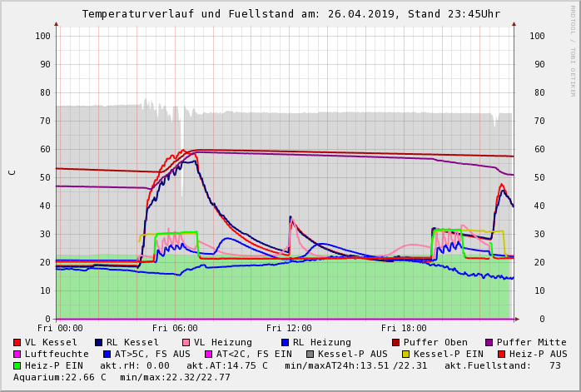
Task: Click the purple Puffer Mitte legend swatch
Action: tap(489, 342)
